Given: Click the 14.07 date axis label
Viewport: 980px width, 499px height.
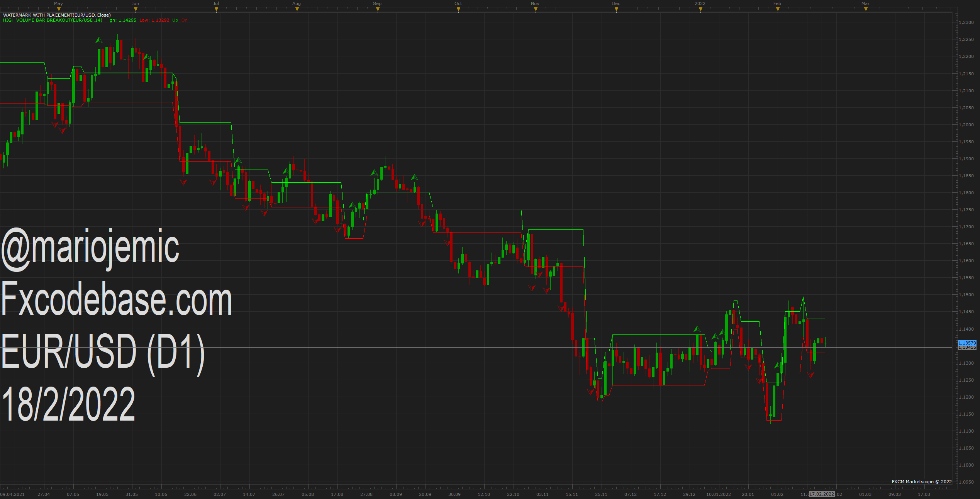Looking at the screenshot, I should coord(249,494).
